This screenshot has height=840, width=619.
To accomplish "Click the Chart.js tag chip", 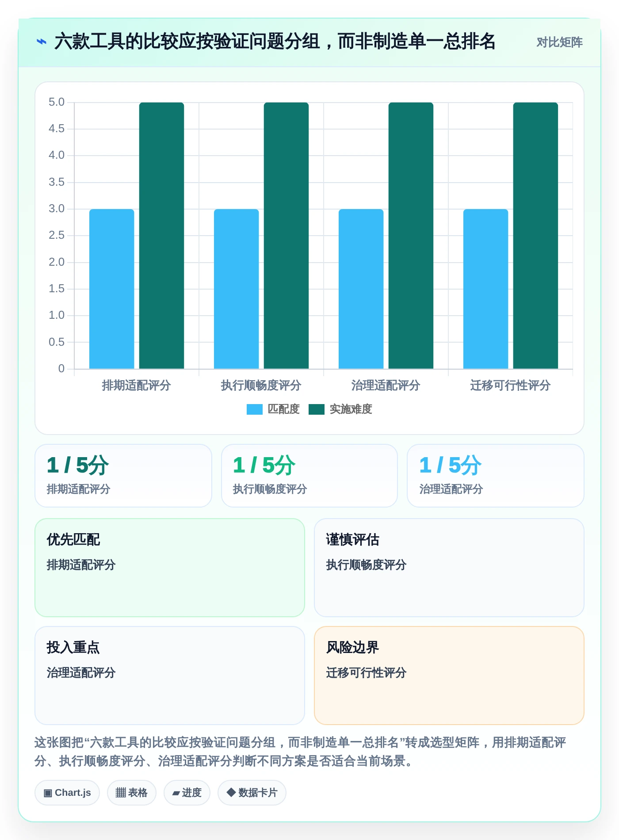I will click(x=67, y=793).
